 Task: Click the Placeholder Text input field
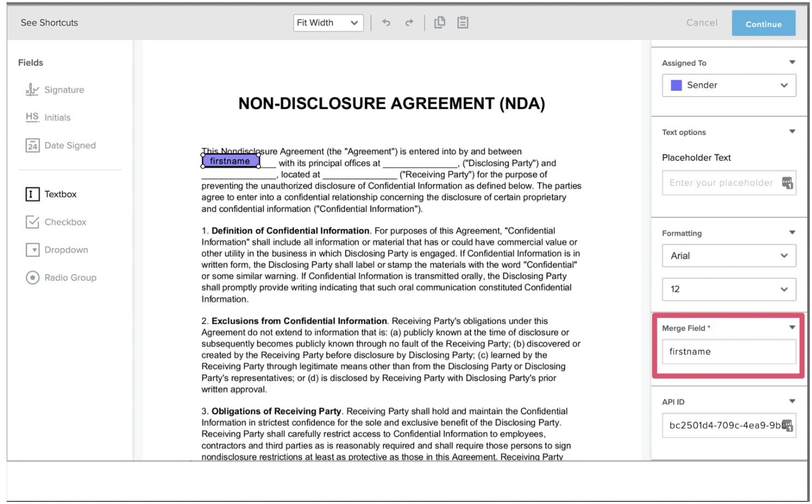[729, 183]
